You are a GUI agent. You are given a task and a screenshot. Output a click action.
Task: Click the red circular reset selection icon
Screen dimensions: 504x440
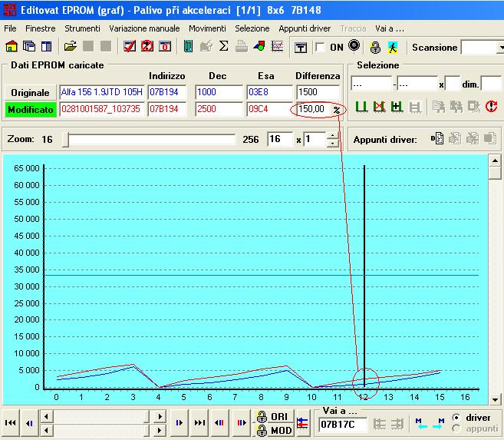(491, 106)
